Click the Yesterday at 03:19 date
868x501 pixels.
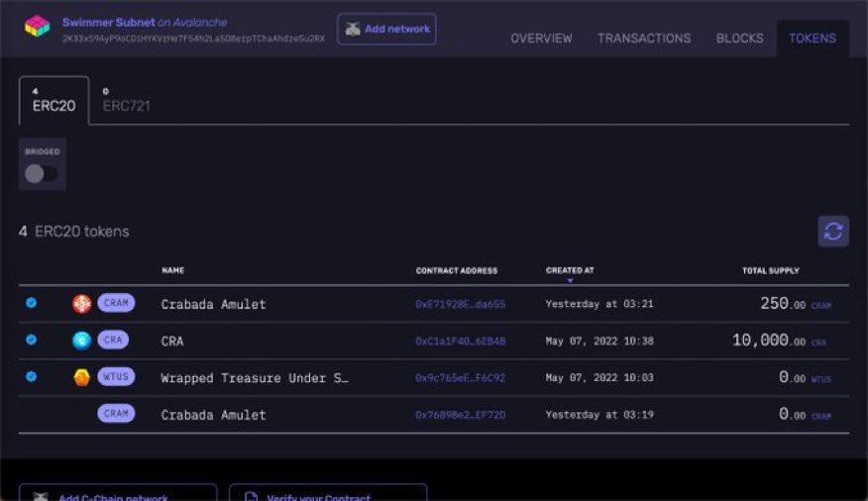[599, 415]
